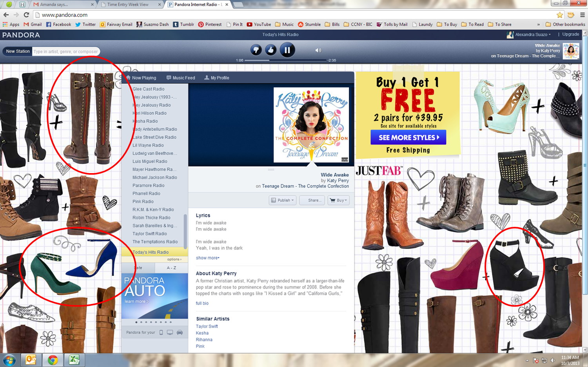Expand the Buy dropdown menu
Viewport: 588px width, 367px height.
pos(338,200)
